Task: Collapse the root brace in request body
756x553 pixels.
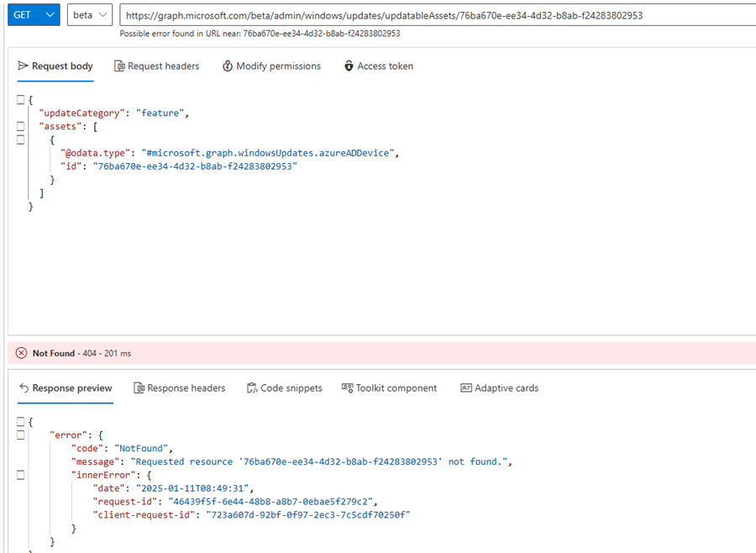Action: [x=20, y=100]
